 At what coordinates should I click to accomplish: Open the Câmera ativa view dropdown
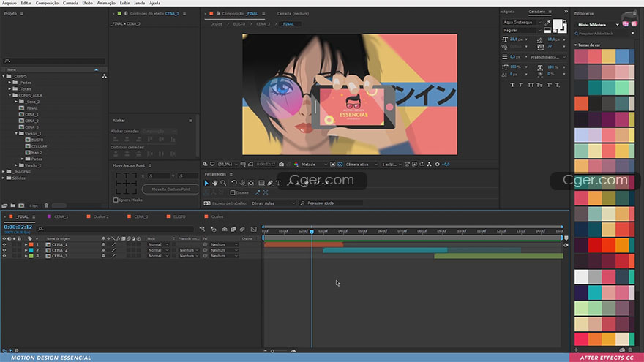coord(362,164)
